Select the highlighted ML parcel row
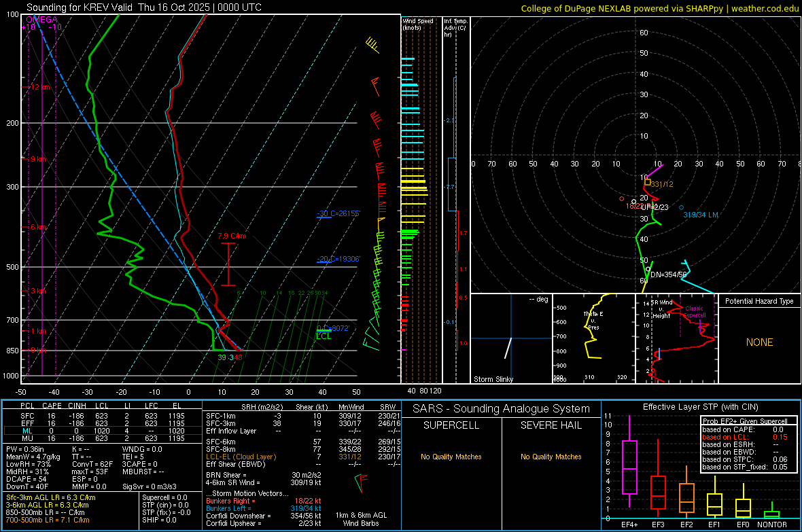The width and height of the screenshot is (802, 532). click(101, 431)
